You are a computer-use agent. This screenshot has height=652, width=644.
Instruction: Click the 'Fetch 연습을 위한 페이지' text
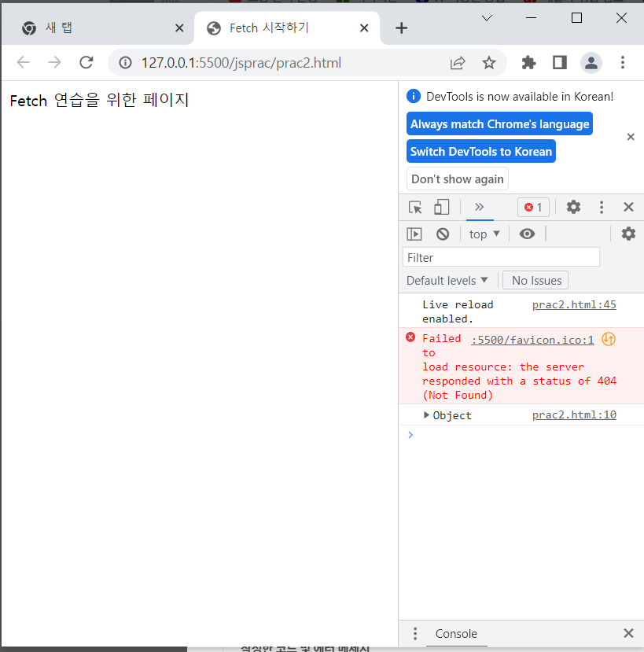point(99,100)
